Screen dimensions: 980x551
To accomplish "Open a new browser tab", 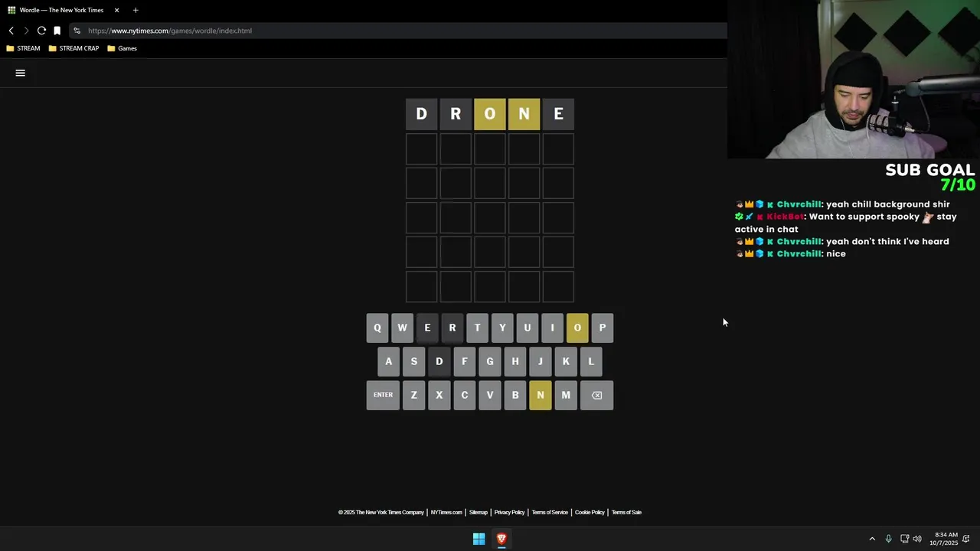I will [x=136, y=10].
